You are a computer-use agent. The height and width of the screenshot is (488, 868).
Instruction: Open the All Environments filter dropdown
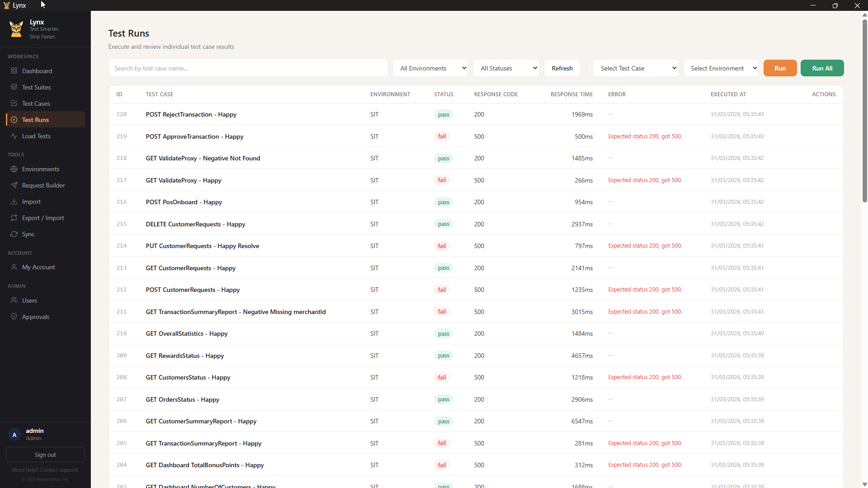click(430, 68)
